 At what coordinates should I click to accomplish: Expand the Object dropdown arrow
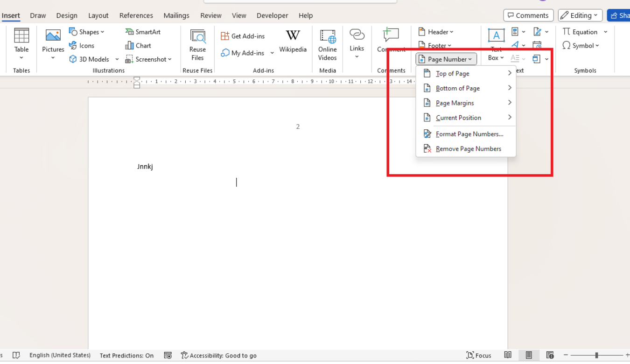click(546, 59)
